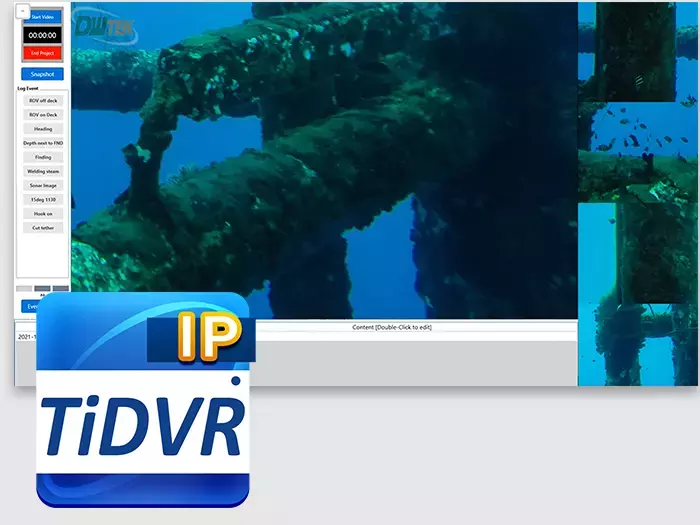This screenshot has height=525, width=700.
Task: Log the 'Hook on' event
Action: point(43,214)
